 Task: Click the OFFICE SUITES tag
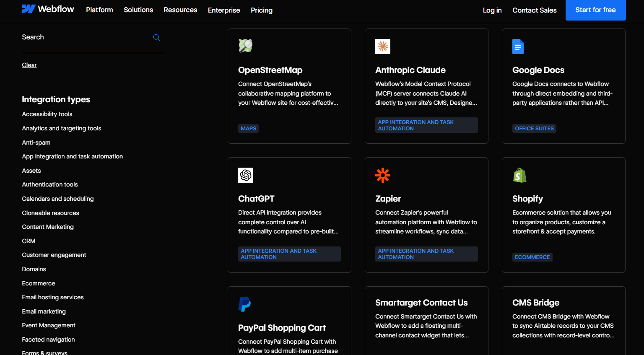pyautogui.click(x=534, y=128)
